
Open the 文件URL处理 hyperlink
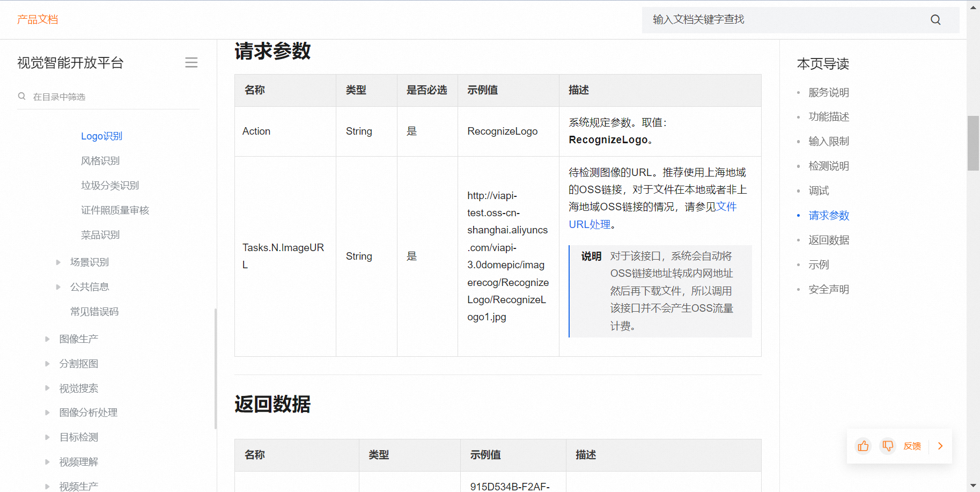(x=590, y=224)
